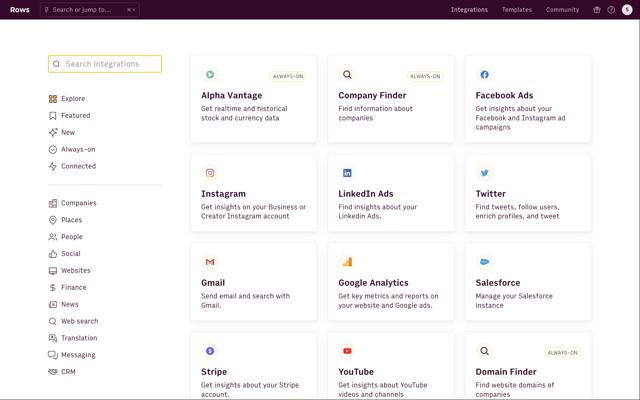Select the Finance category
The width and height of the screenshot is (640, 400).
[74, 287]
